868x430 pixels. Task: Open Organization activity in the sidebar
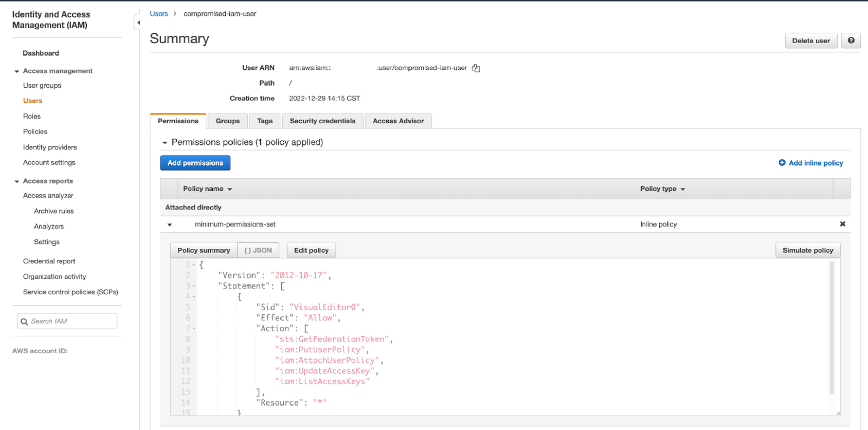pos(55,277)
